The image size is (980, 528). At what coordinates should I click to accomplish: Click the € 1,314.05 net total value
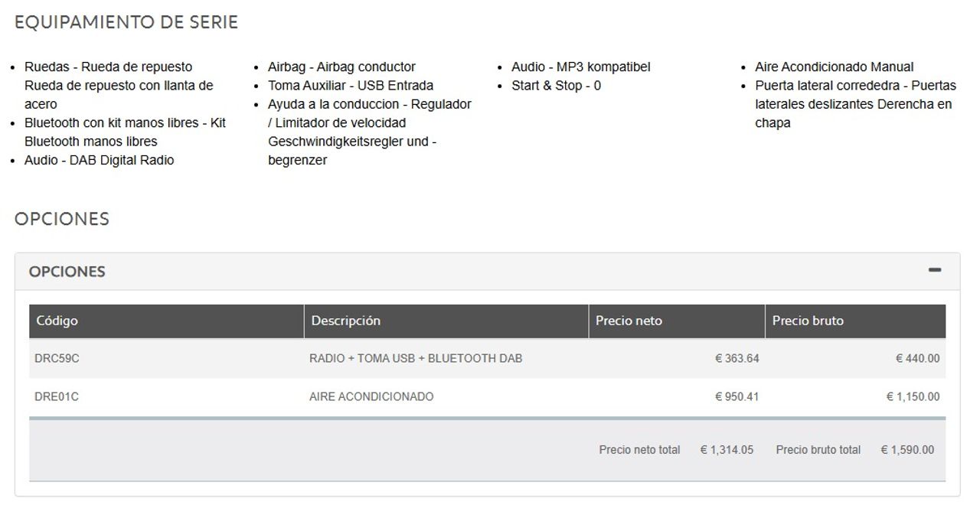(727, 450)
